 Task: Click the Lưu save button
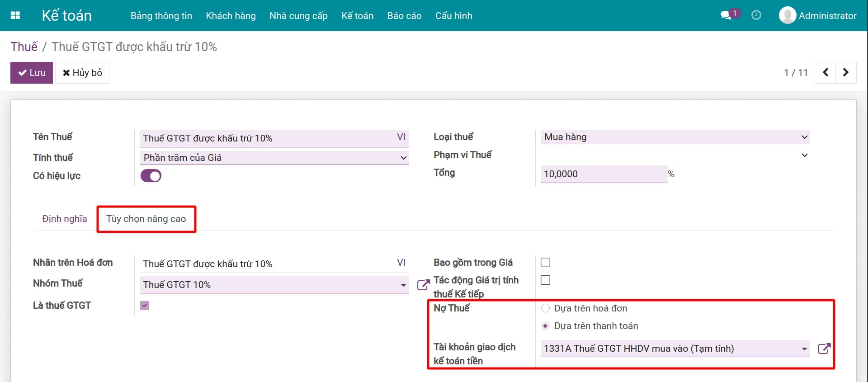click(x=32, y=73)
